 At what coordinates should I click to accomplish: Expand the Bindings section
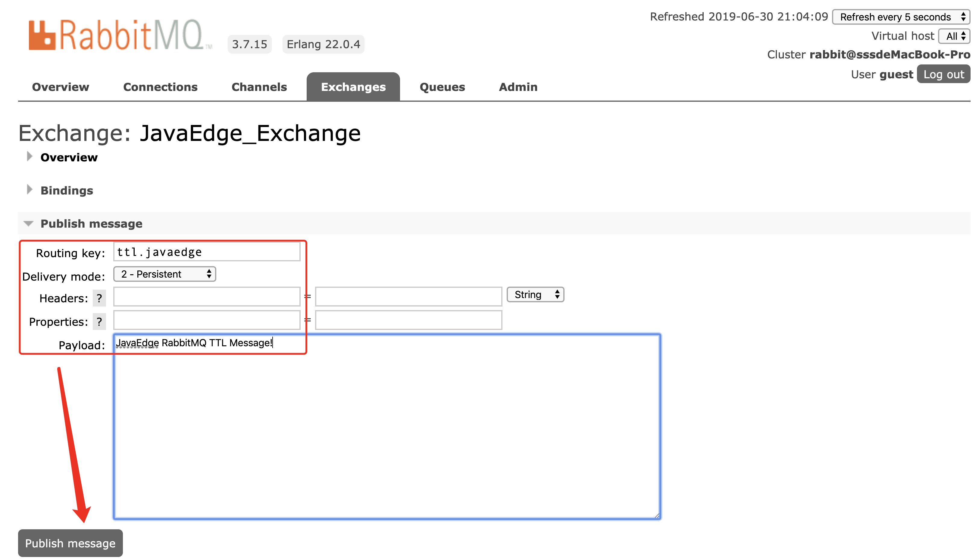pos(66,190)
